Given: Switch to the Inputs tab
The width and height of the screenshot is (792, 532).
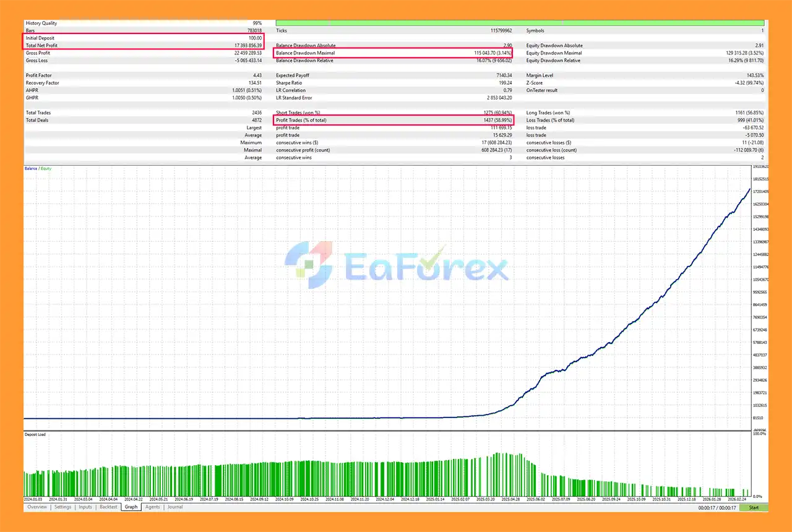Looking at the screenshot, I should [x=85, y=507].
